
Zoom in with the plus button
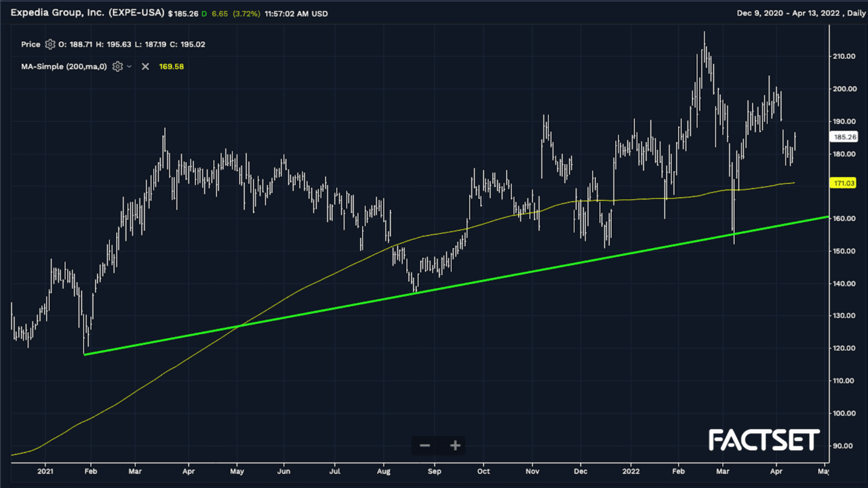455,445
